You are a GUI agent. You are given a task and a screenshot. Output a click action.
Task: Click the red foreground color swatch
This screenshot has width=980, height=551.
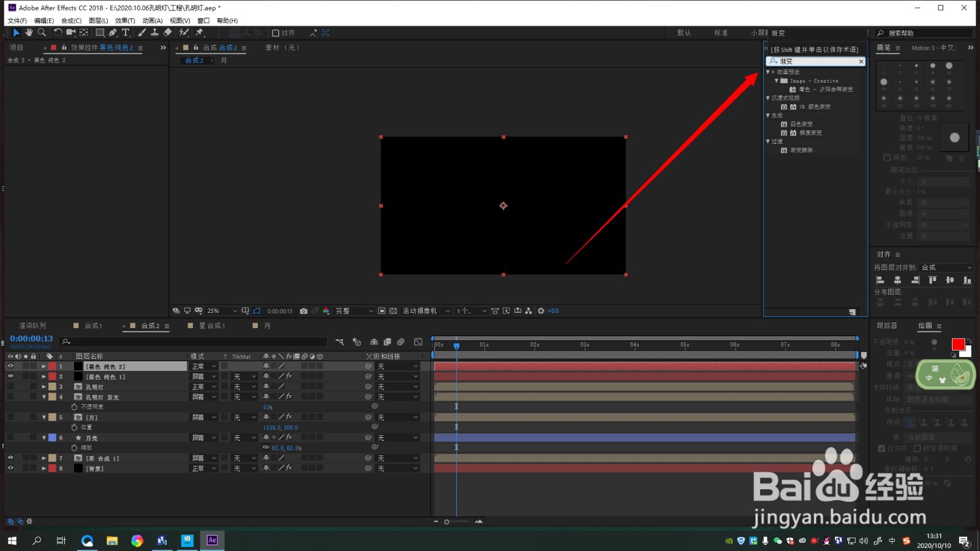(x=958, y=344)
